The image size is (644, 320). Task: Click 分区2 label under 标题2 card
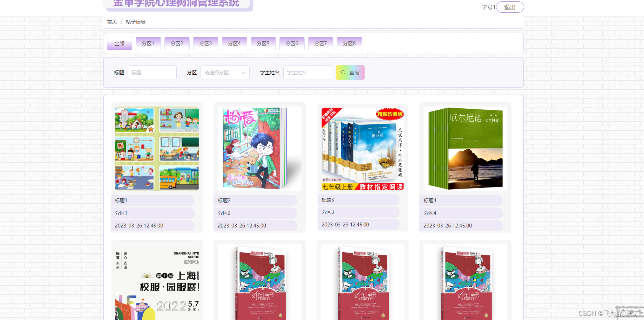tap(224, 213)
